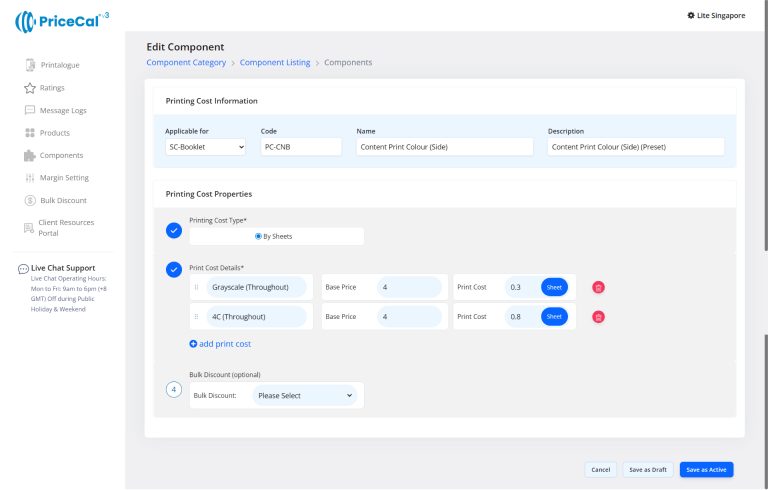The image size is (768, 490).
Task: Click the Lite Singapore gear icon
Action: 691,15
